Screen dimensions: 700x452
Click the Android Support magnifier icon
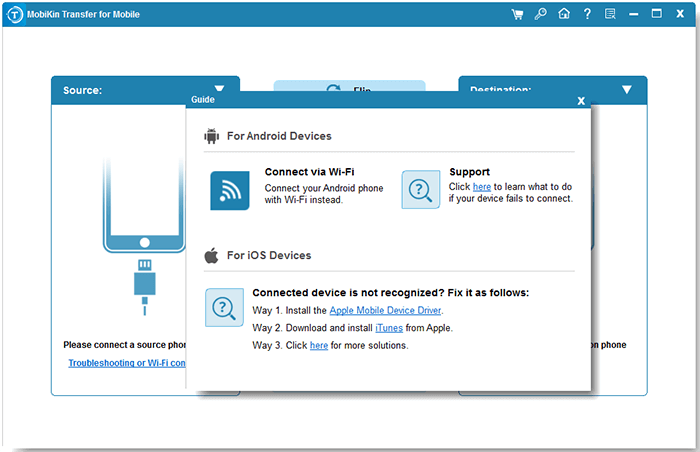pos(421,189)
